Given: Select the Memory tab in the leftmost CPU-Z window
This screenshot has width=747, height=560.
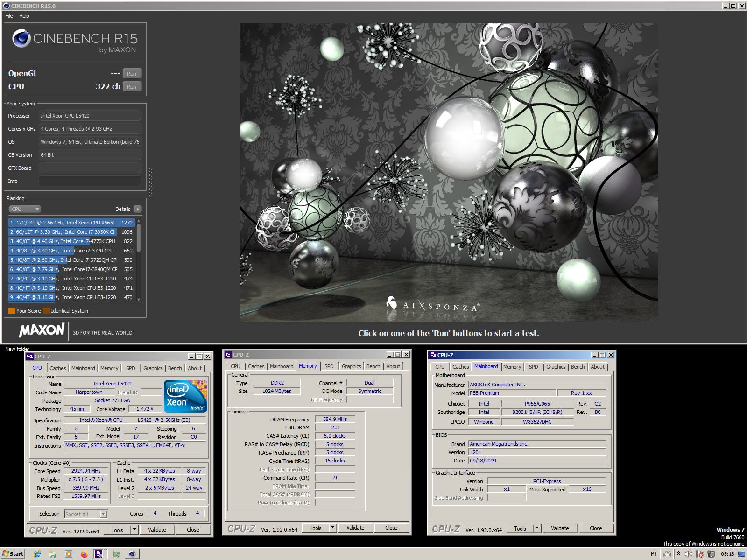Looking at the screenshot, I should pyautogui.click(x=109, y=368).
